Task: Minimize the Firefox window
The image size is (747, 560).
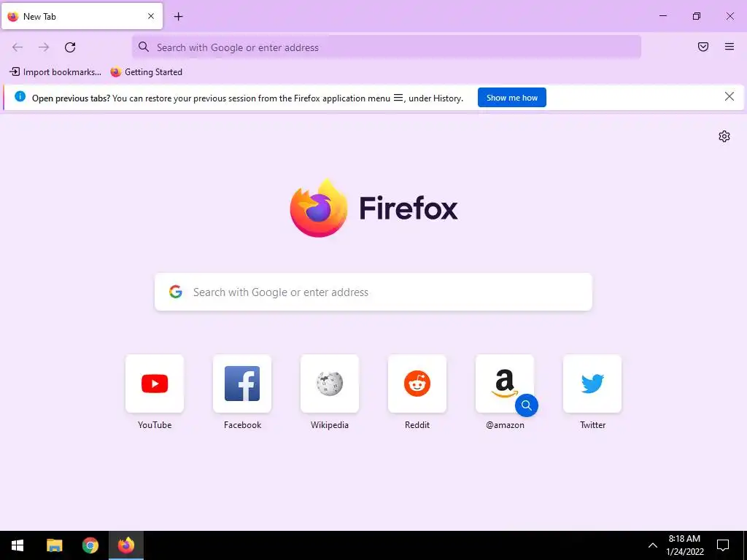Action: 662,16
